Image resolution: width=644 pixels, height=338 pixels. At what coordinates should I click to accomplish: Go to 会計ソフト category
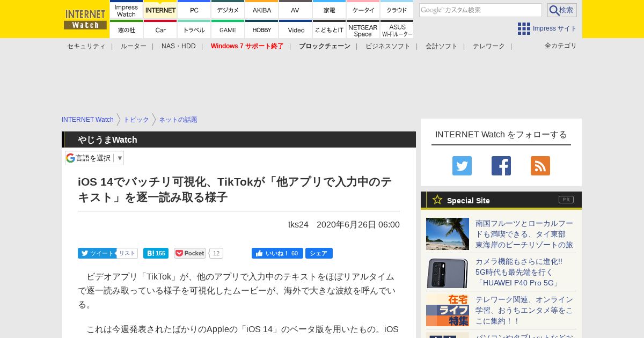point(442,46)
